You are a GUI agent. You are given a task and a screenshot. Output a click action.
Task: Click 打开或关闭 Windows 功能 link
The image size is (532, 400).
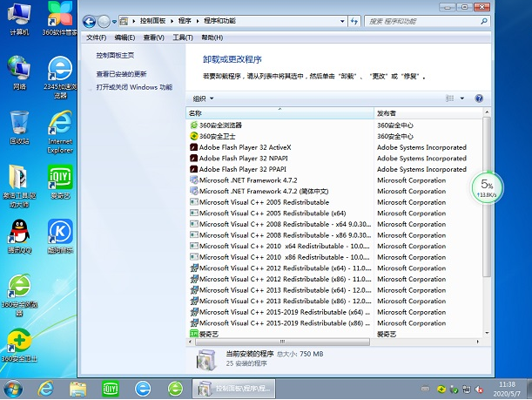coord(134,87)
